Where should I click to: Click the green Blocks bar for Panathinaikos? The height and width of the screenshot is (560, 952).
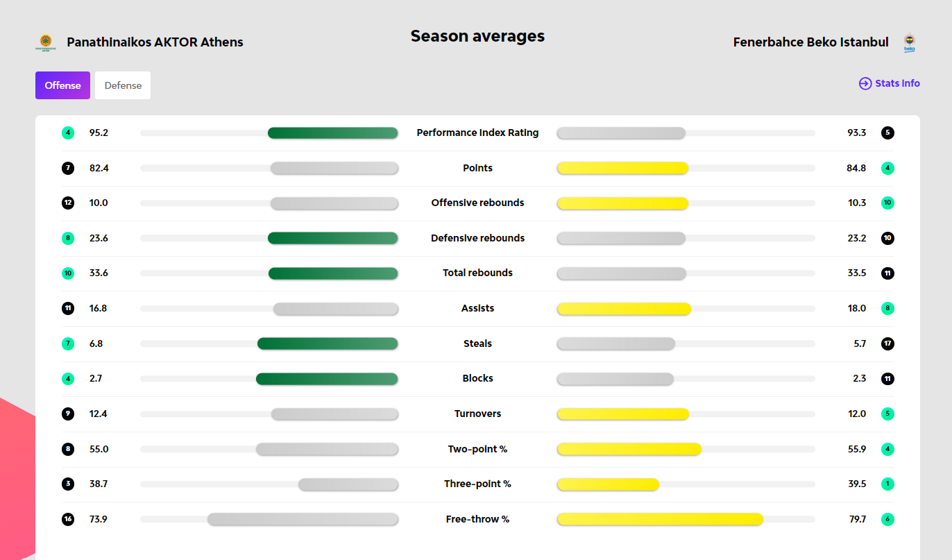pos(327,379)
